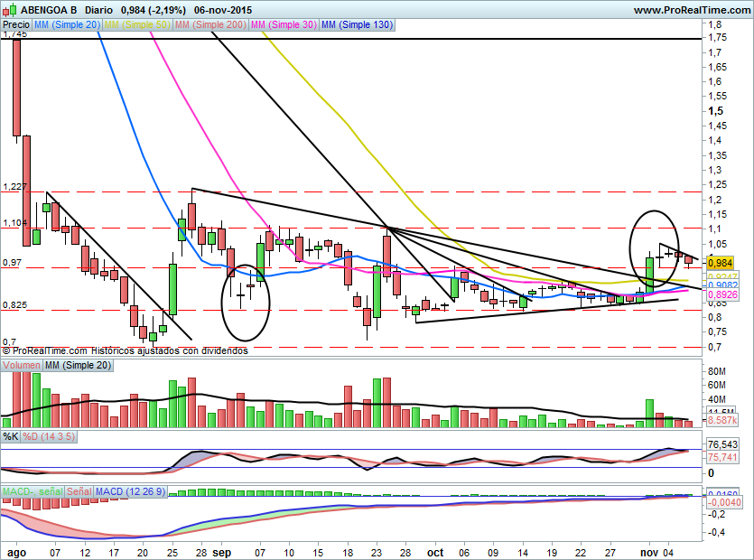Viewport: 754px width, 560px height.
Task: Click the MM (Simple 200) legend label
Action: (x=209, y=25)
